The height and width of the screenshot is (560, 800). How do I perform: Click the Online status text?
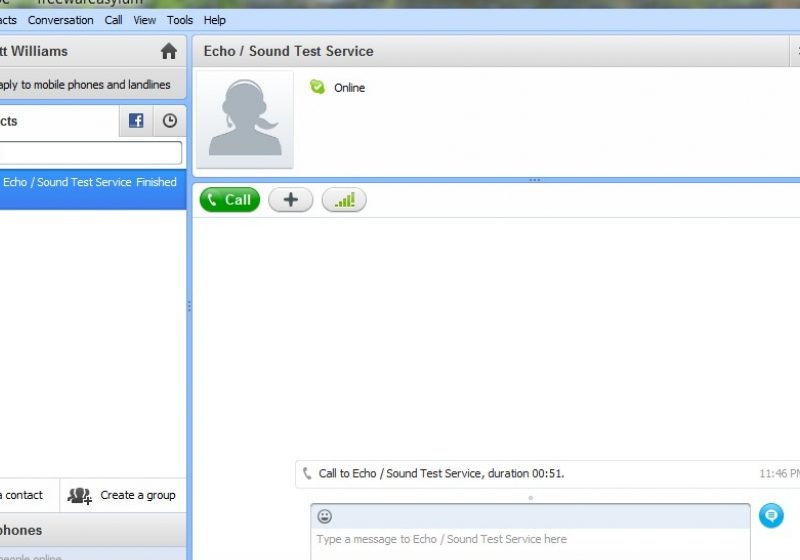349,88
